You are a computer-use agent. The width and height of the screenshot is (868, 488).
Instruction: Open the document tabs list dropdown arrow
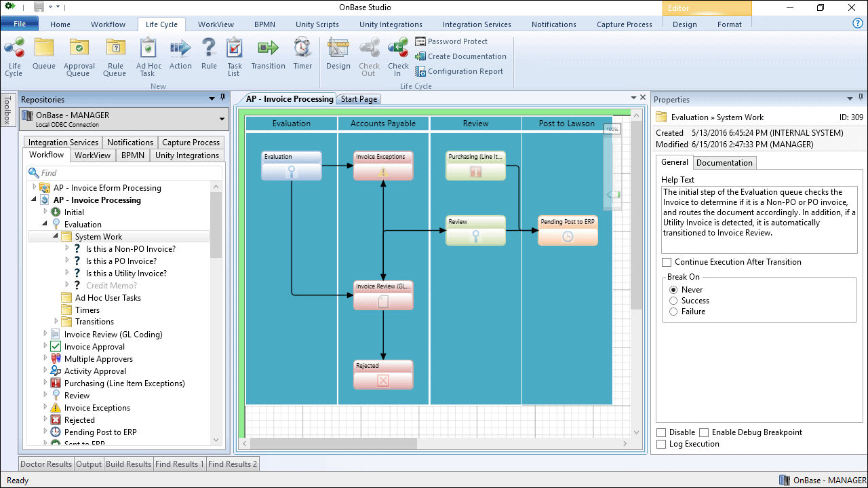(x=633, y=98)
